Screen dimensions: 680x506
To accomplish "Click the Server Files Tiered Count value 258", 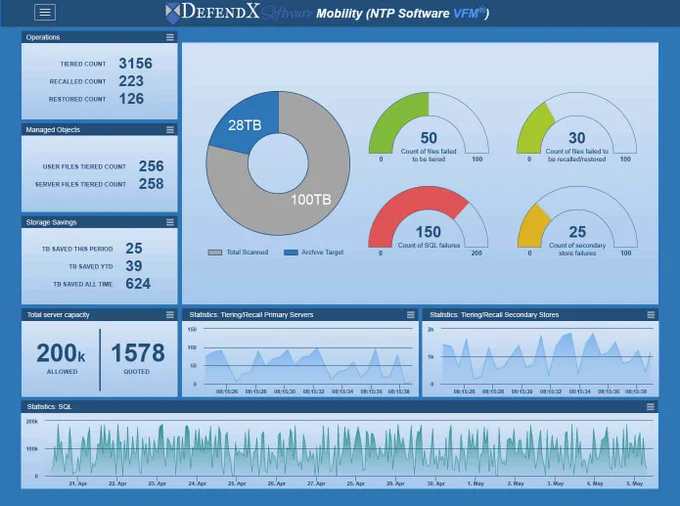I will (151, 184).
